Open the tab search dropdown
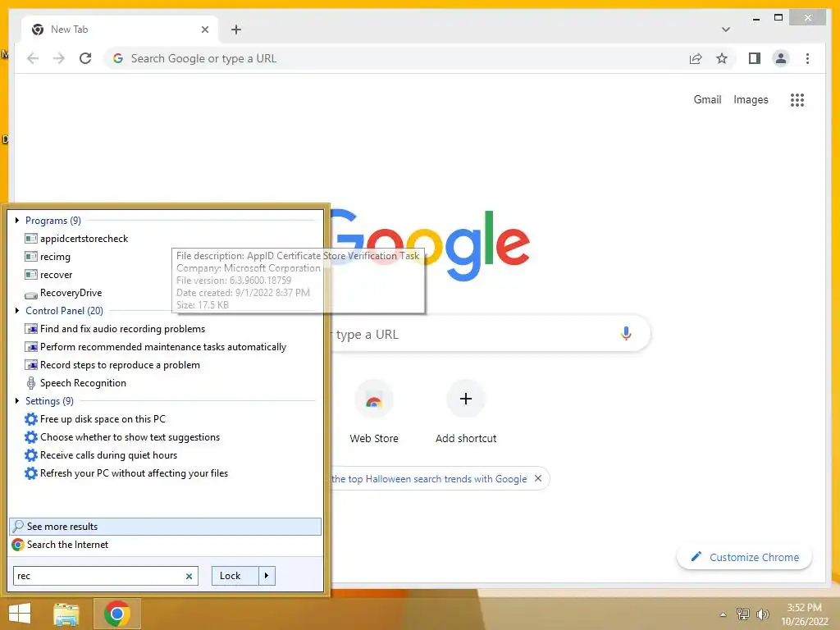Screen dimensions: 840x630 (x=726, y=30)
